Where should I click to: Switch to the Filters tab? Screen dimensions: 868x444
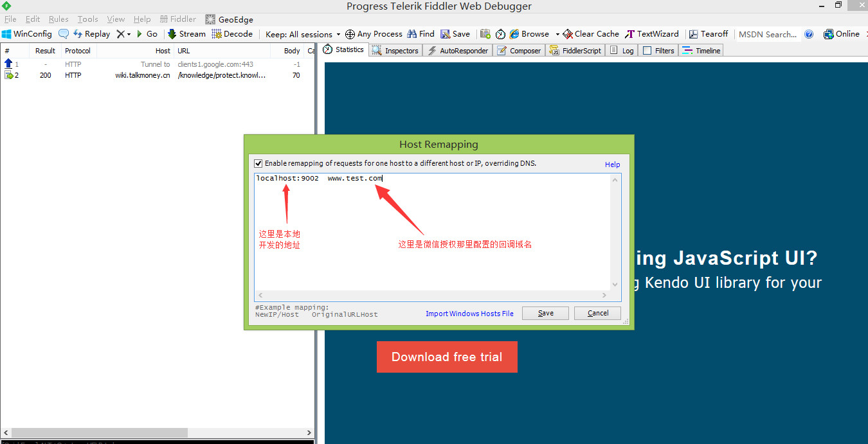[x=658, y=50]
